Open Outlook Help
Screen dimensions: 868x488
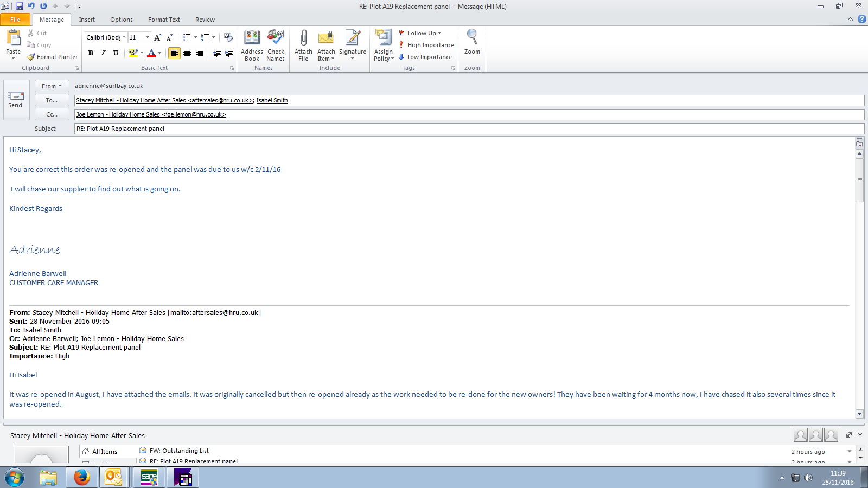tap(862, 19)
